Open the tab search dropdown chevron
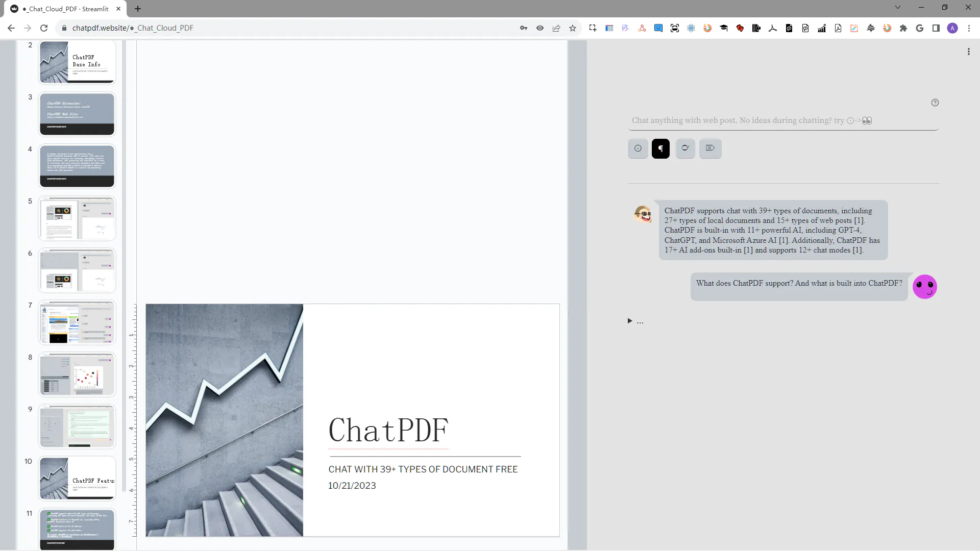Viewport: 980px width, 551px height. (x=898, y=7)
